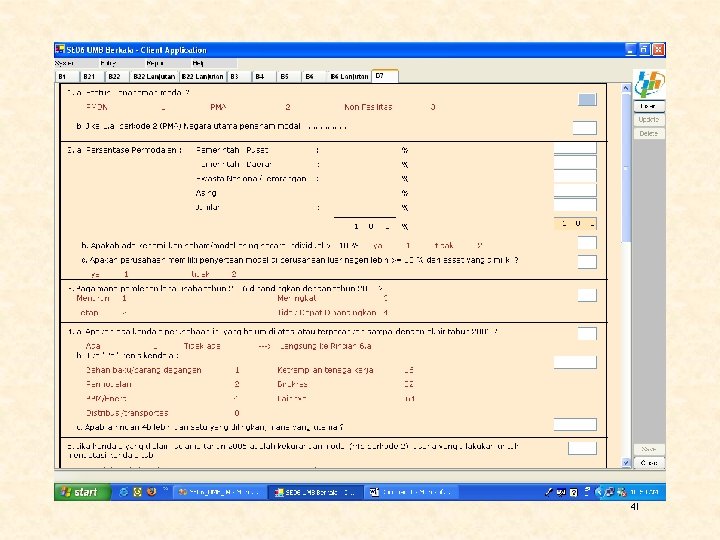Screen dimensions: 720x540
Task: Click the question mark tray icon
Action: tap(574, 492)
